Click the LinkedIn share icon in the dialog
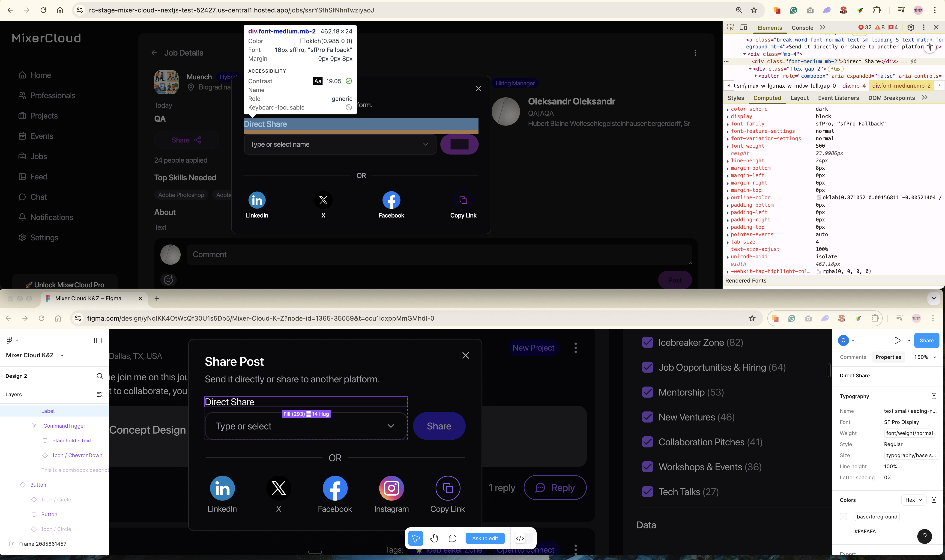The image size is (945, 560). 257,200
